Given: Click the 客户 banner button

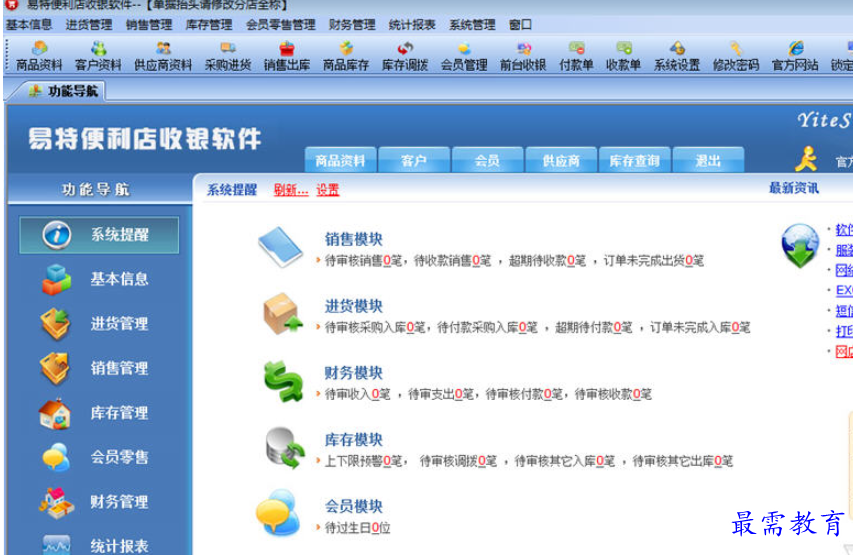Looking at the screenshot, I should [413, 160].
